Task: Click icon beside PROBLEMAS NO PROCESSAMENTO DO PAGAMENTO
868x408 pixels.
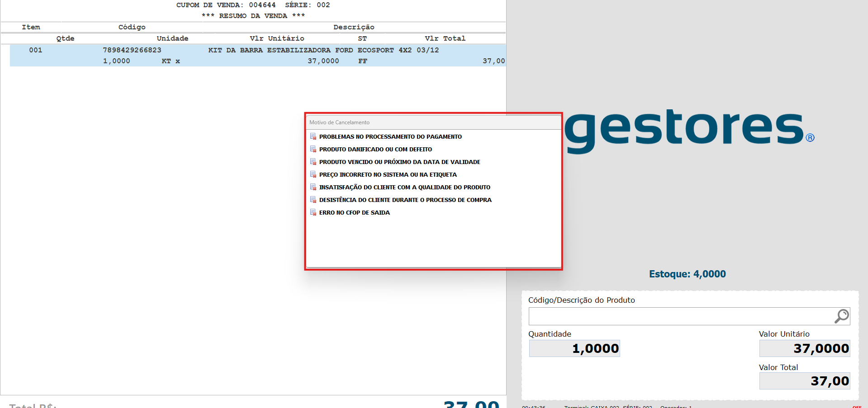Action: coord(313,136)
